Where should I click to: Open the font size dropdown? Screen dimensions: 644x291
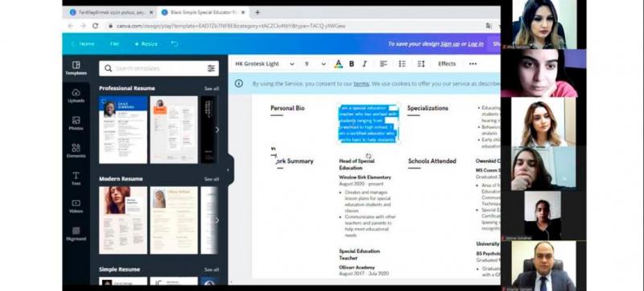(315, 64)
